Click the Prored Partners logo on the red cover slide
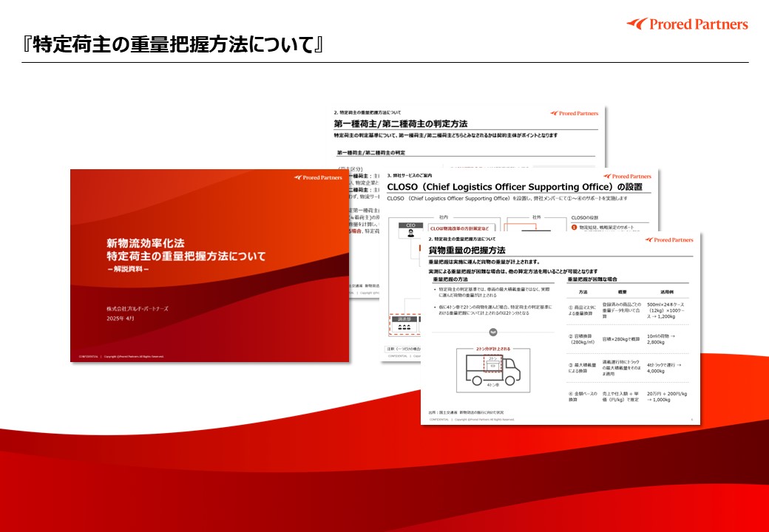769x532 pixels. point(318,177)
